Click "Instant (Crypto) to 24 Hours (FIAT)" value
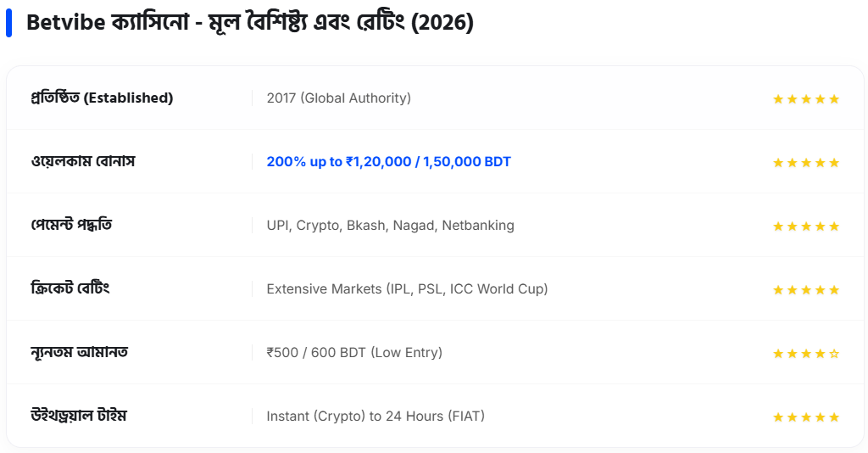Viewport: 868px width, 453px height. point(376,417)
